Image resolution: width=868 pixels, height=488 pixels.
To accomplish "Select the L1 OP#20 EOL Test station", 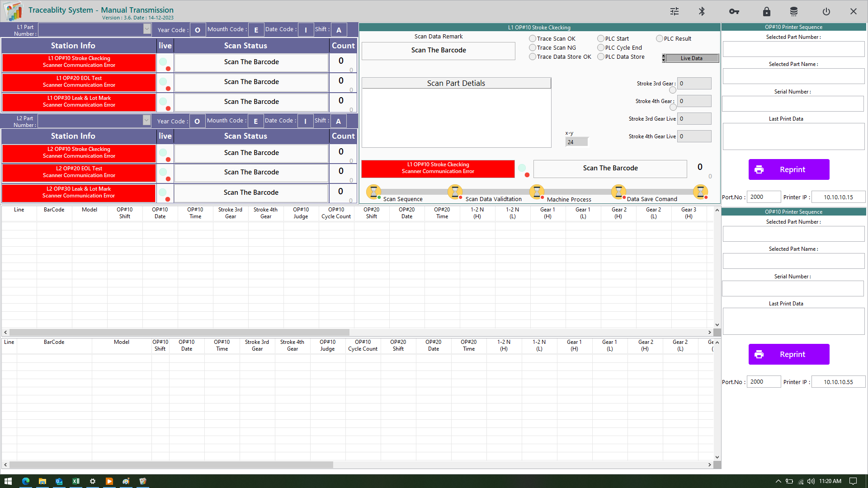I will tap(79, 82).
